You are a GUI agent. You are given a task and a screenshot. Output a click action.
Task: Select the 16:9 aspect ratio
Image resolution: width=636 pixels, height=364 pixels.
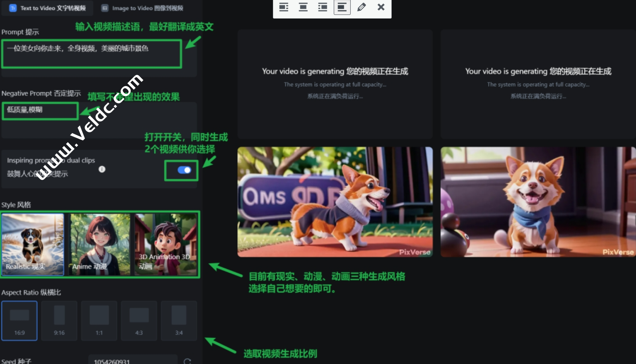click(x=19, y=321)
